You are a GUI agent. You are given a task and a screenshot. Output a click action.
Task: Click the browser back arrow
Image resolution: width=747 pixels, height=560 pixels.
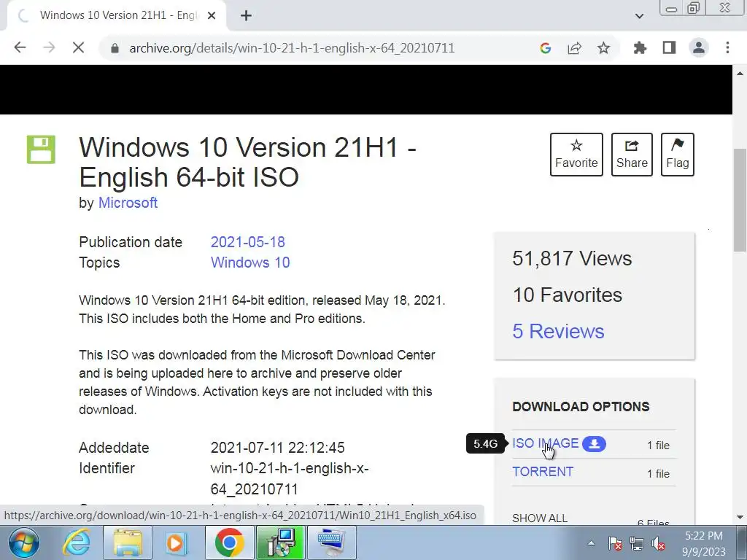20,47
